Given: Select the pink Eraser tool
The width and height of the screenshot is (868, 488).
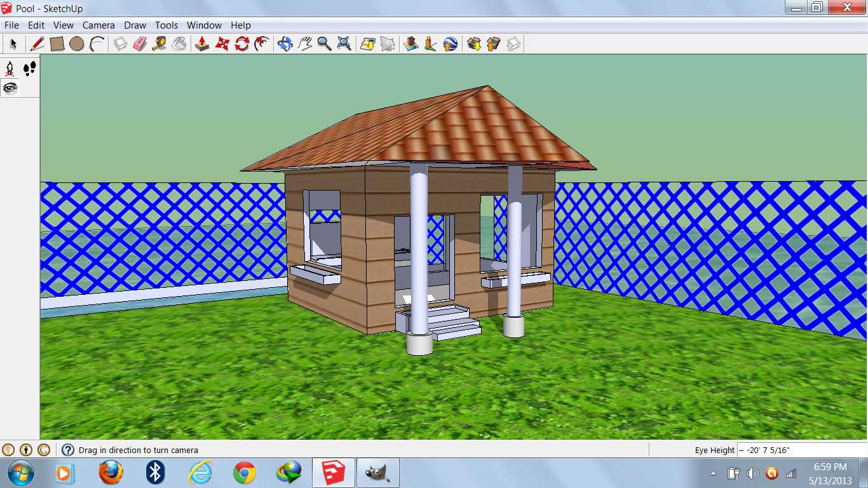Looking at the screenshot, I should 140,44.
